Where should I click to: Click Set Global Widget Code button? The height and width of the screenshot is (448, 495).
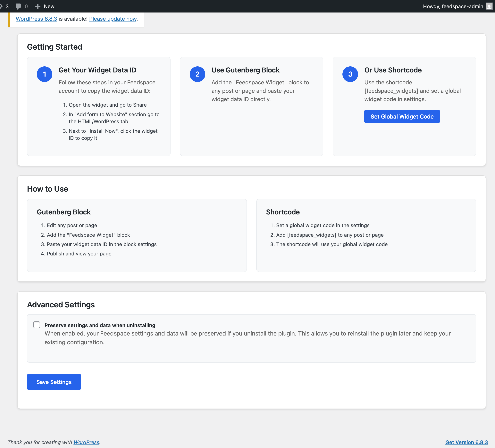402,116
